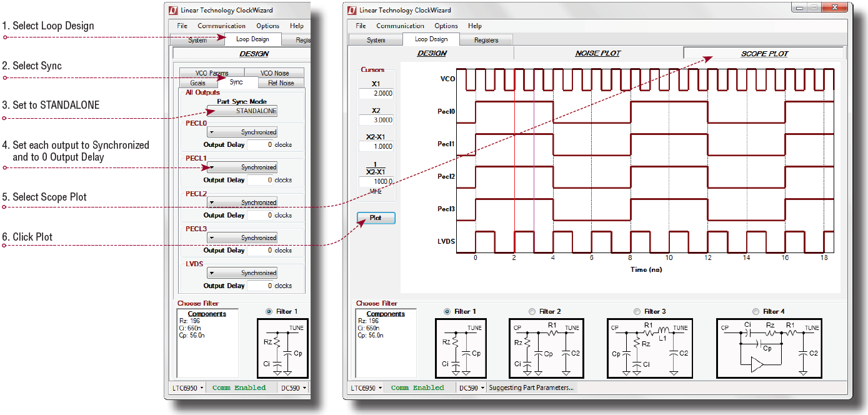Click the Linear Technology logo in right window title

coord(352,10)
